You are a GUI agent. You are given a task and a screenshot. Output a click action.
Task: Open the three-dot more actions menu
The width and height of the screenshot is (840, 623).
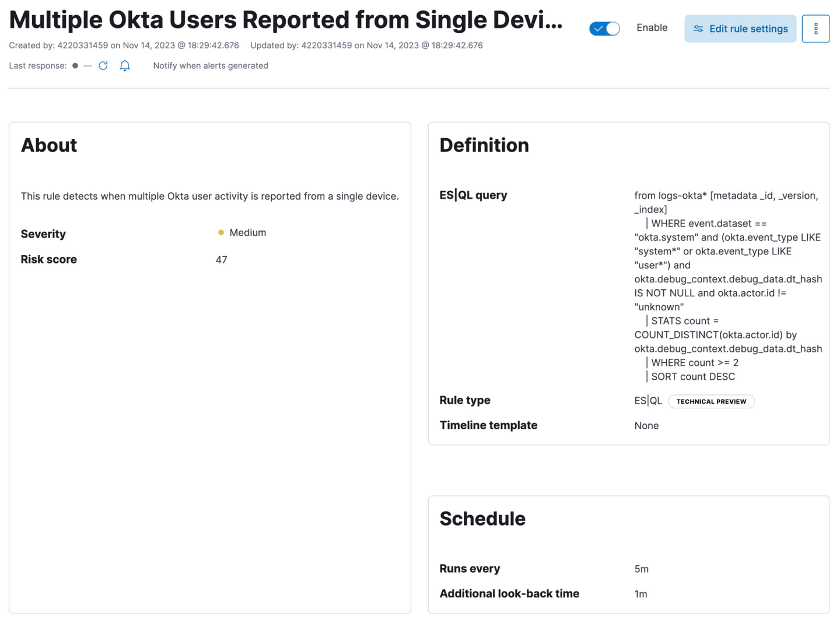pos(815,29)
